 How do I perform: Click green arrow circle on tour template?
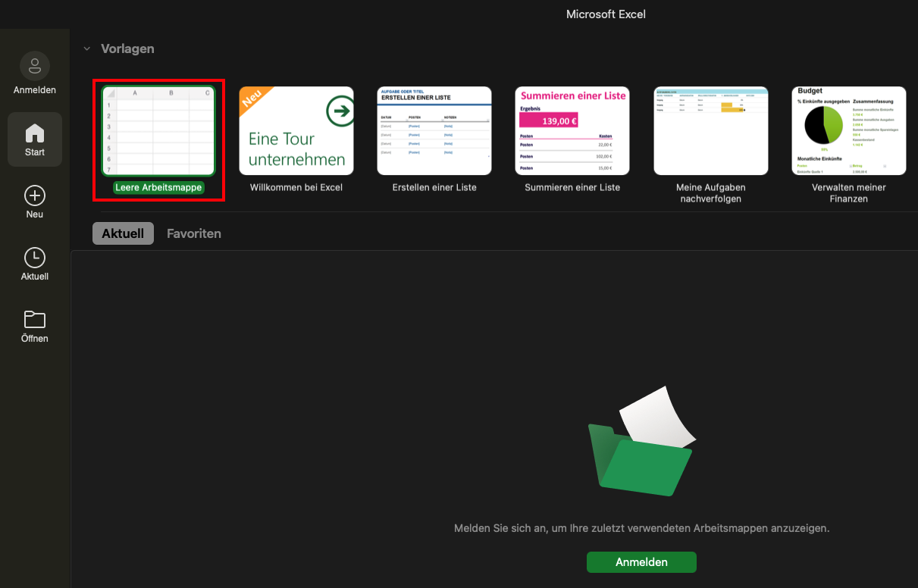[340, 112]
